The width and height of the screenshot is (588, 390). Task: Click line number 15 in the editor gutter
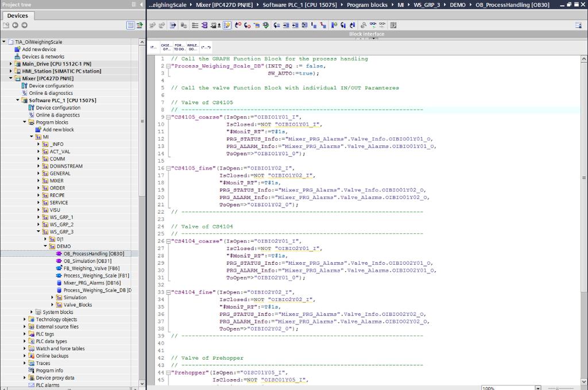161,161
